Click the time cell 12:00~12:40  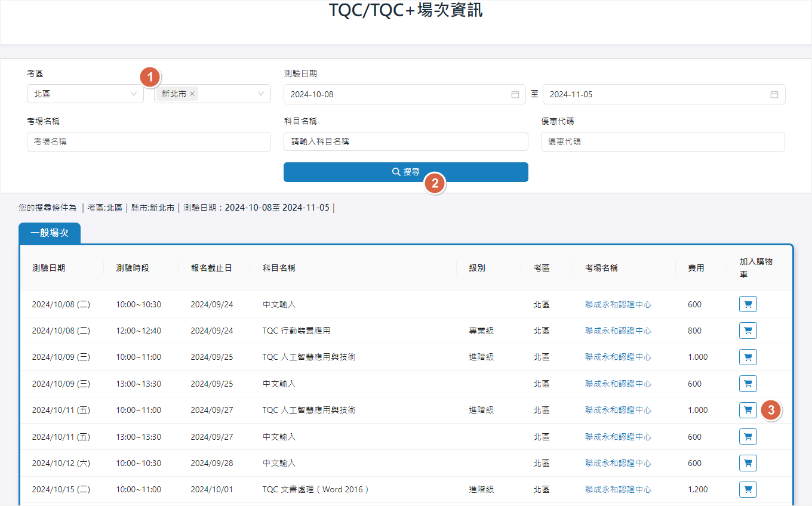coord(139,331)
